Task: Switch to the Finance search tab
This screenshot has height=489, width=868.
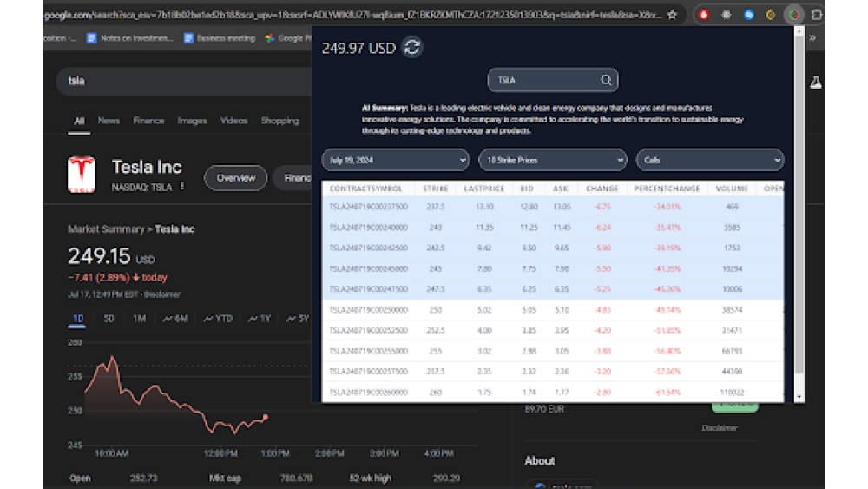Action: click(x=148, y=121)
